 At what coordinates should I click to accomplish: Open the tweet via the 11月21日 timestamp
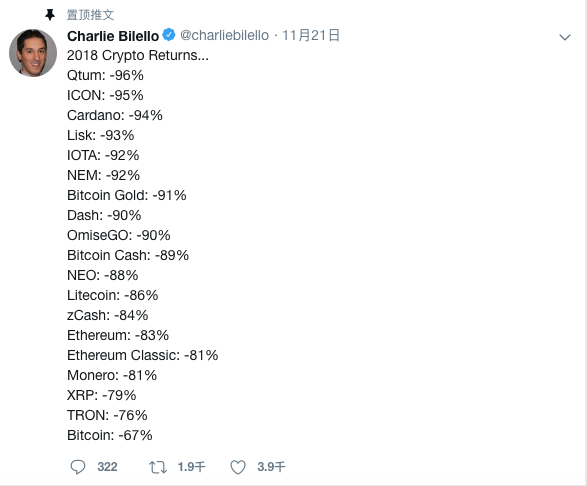(311, 35)
